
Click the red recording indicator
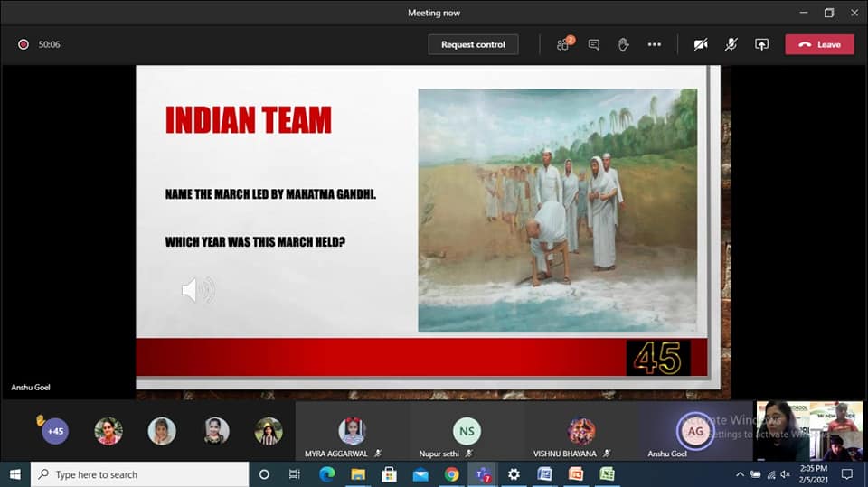click(x=24, y=44)
